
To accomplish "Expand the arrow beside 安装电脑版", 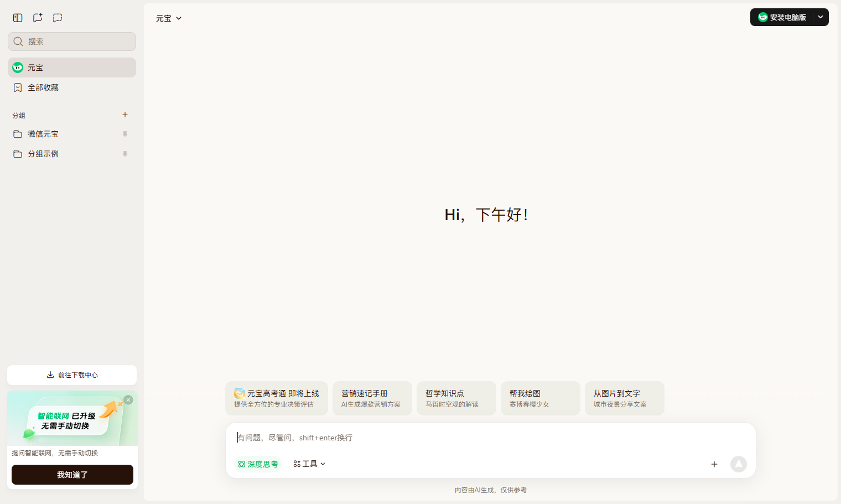I will [x=821, y=17].
